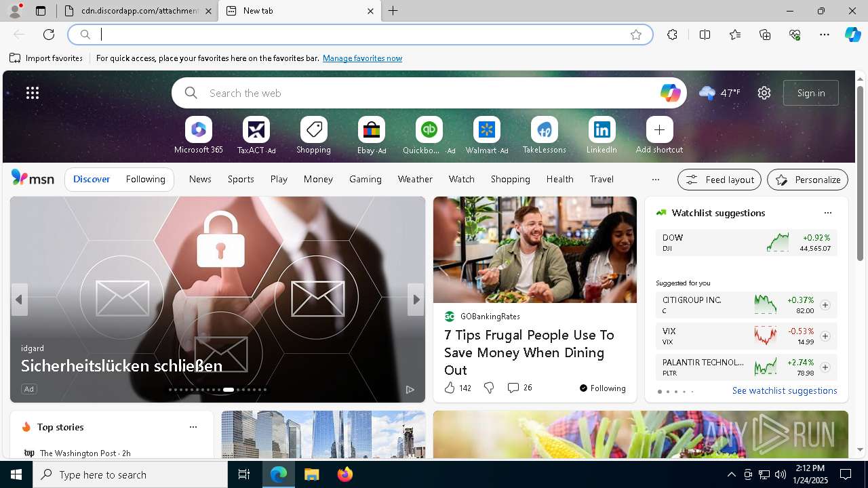Open Browser essentials
Image resolution: width=868 pixels, height=488 pixels.
click(795, 35)
